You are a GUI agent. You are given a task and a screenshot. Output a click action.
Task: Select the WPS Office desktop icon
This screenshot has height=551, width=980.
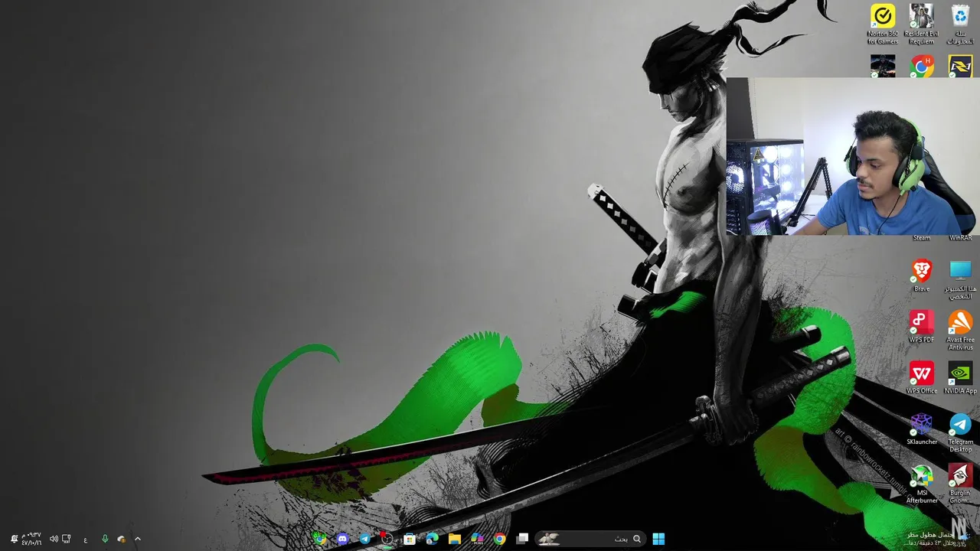click(922, 378)
